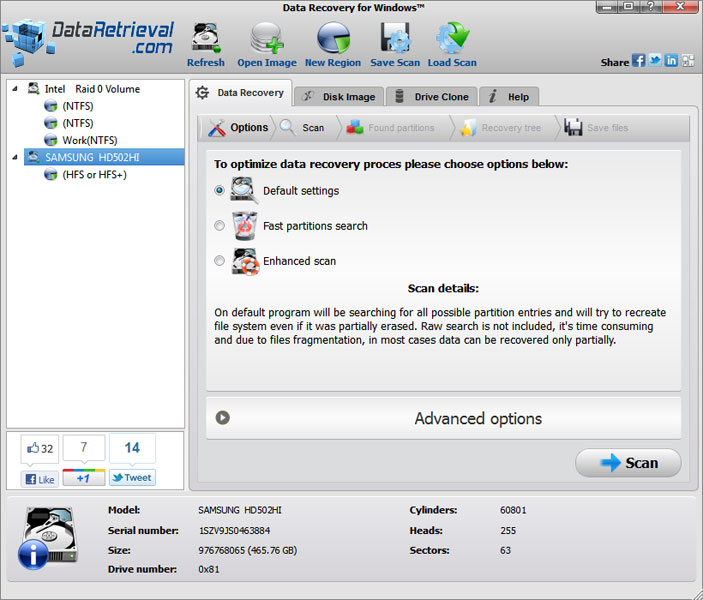The height and width of the screenshot is (600, 703).
Task: Click the globe icon beside Work(NTFS)
Action: tap(51, 140)
